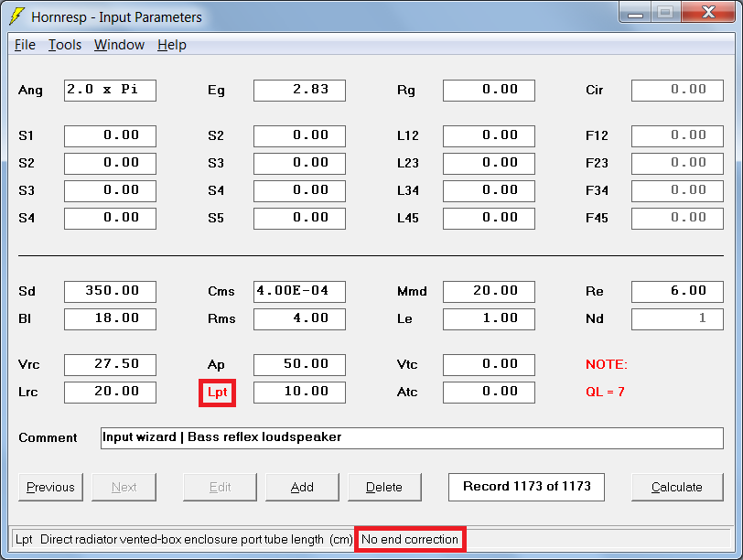The width and height of the screenshot is (743, 560).
Task: Click the Mmd label
Action: pyautogui.click(x=412, y=292)
